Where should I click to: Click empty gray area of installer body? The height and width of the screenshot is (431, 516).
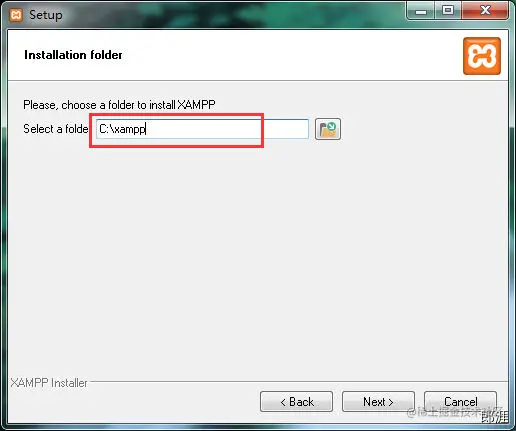pyautogui.click(x=258, y=260)
